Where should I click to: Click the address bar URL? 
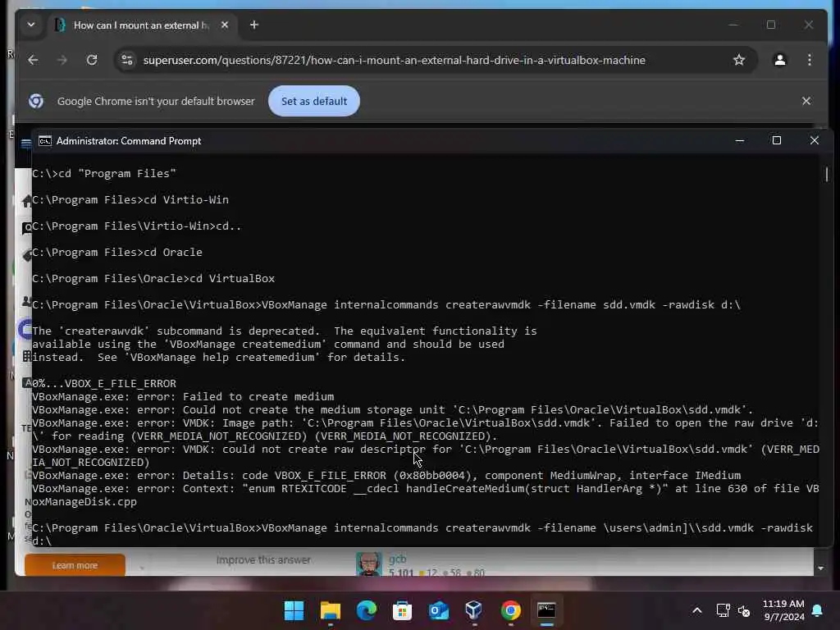coord(395,60)
